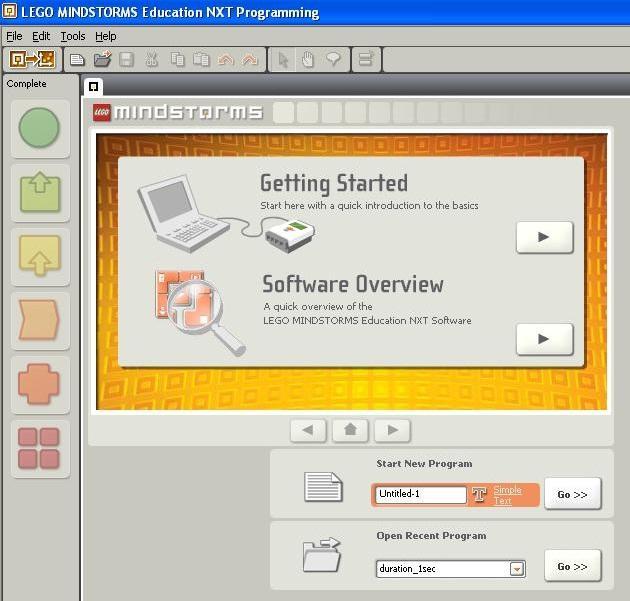Click the Save disk toolbar icon
This screenshot has width=630, height=601.
pos(127,60)
